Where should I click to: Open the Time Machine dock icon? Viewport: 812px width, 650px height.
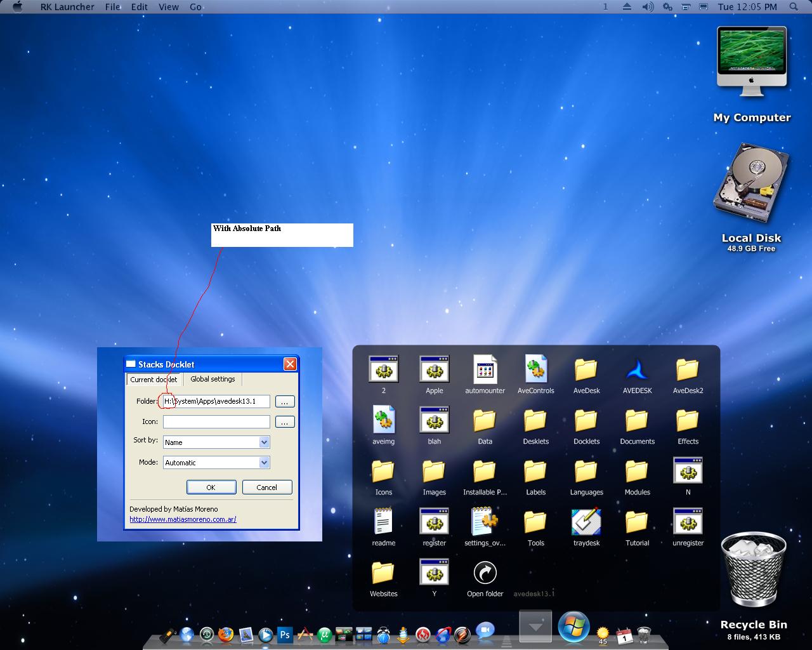[206, 634]
